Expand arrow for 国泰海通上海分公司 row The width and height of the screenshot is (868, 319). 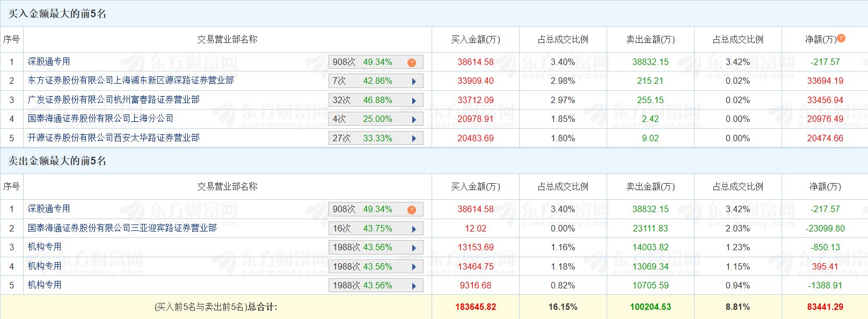click(x=414, y=120)
